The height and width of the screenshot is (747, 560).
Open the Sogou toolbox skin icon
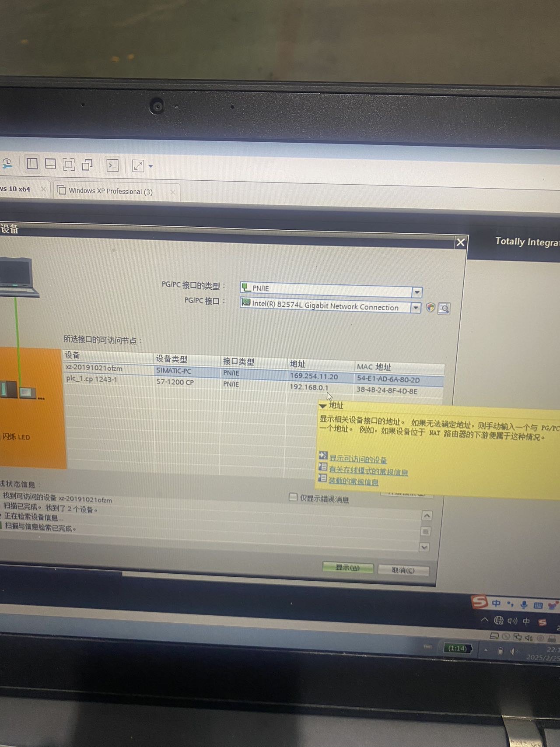pyautogui.click(x=553, y=606)
